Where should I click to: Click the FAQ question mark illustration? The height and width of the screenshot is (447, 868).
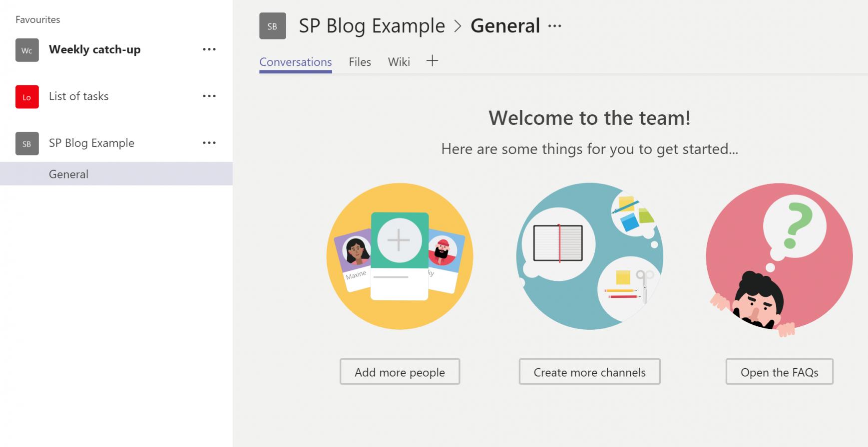click(779, 259)
